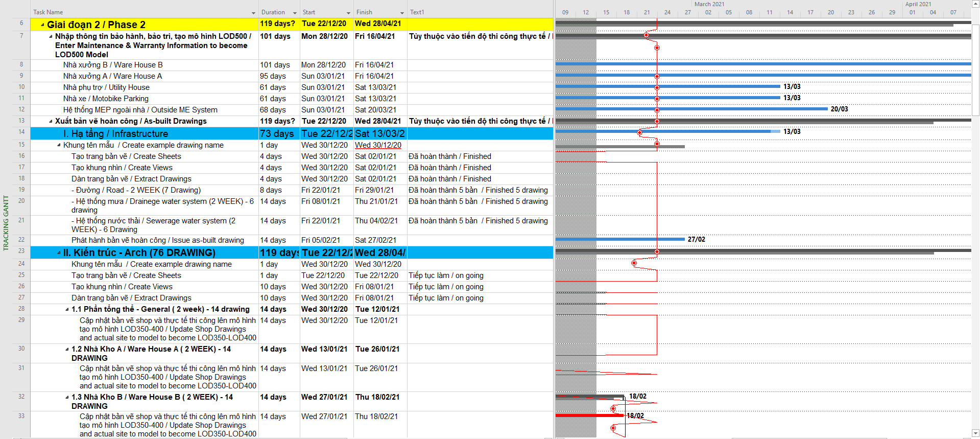Collapse the II. Kiến trúc - Arch group
980x439 pixels.
tap(59, 253)
